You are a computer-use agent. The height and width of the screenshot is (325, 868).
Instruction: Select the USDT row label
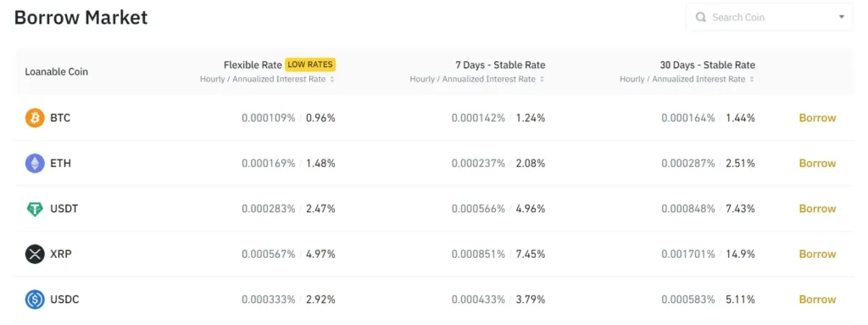[x=64, y=209]
